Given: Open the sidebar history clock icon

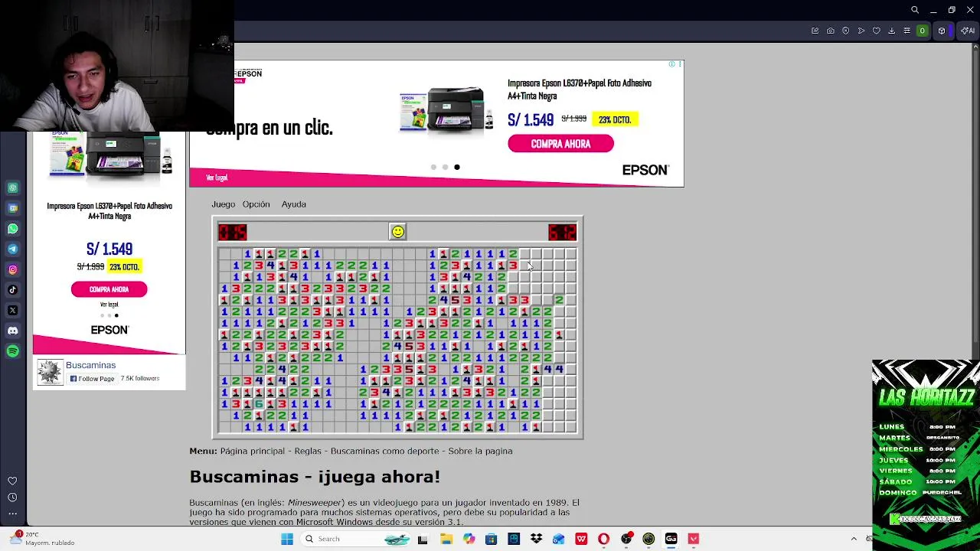Looking at the screenshot, I should [x=12, y=497].
